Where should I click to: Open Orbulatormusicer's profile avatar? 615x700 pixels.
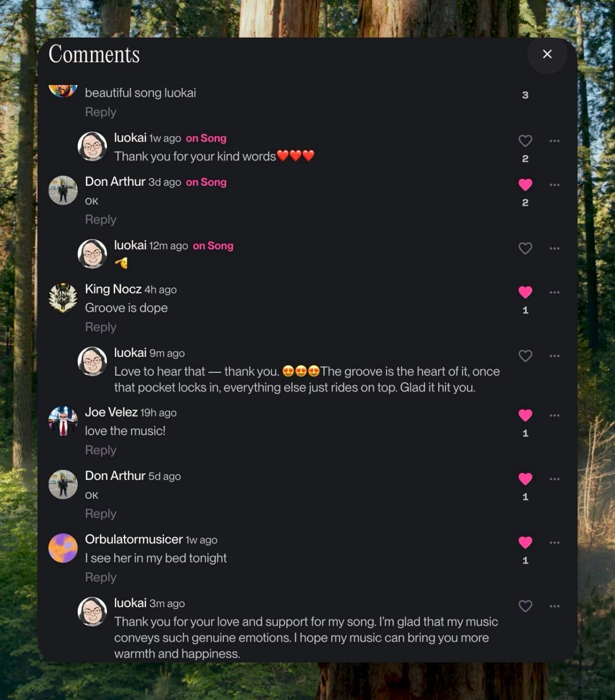coord(63,548)
